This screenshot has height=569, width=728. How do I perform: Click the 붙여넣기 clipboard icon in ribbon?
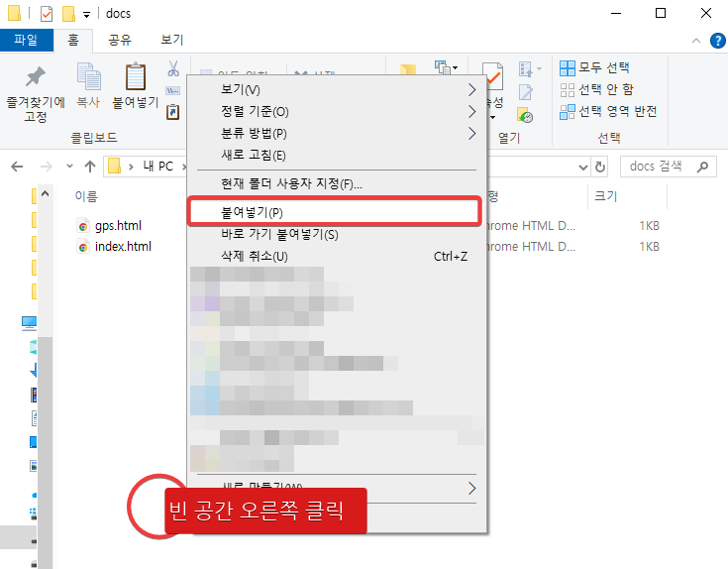click(x=136, y=77)
